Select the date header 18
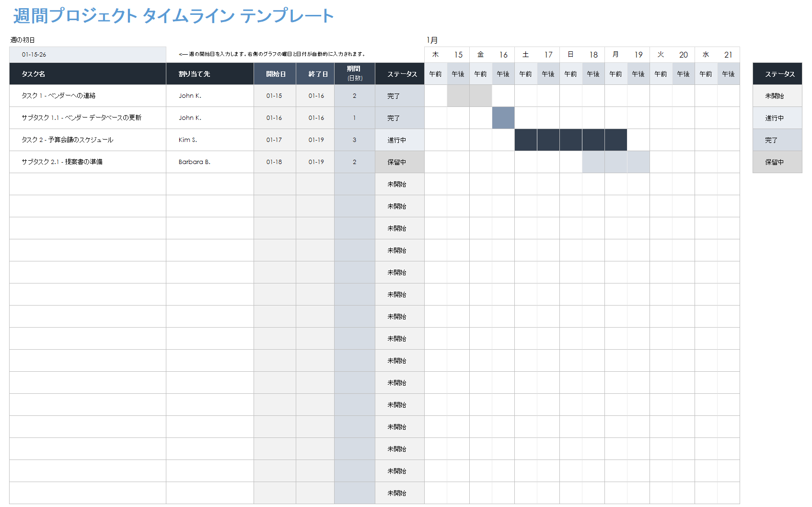This screenshot has width=812, height=507. [593, 55]
